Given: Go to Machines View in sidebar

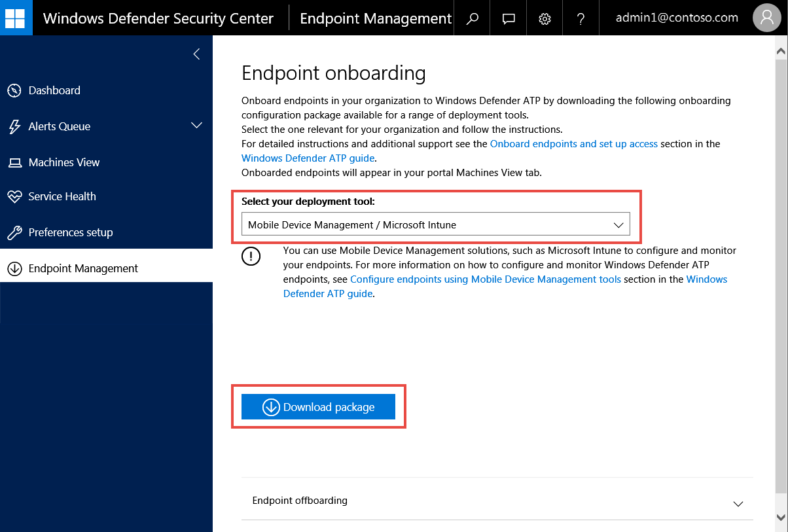Looking at the screenshot, I should coord(63,162).
